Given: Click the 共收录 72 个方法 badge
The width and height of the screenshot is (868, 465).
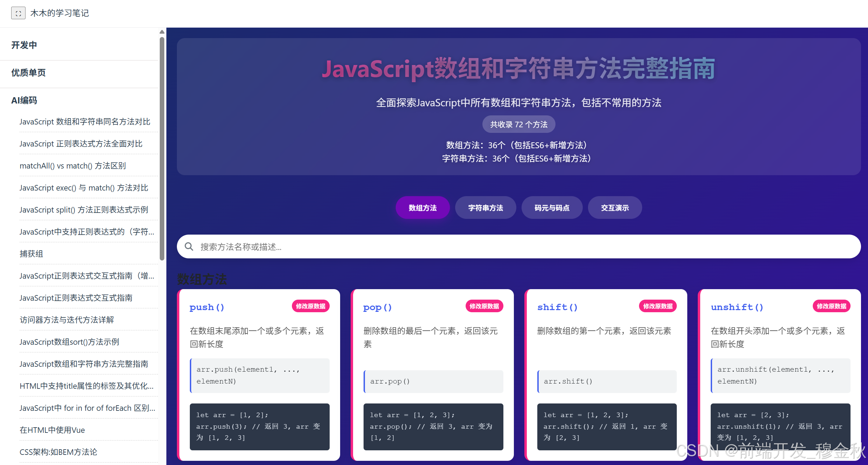Looking at the screenshot, I should (518, 124).
